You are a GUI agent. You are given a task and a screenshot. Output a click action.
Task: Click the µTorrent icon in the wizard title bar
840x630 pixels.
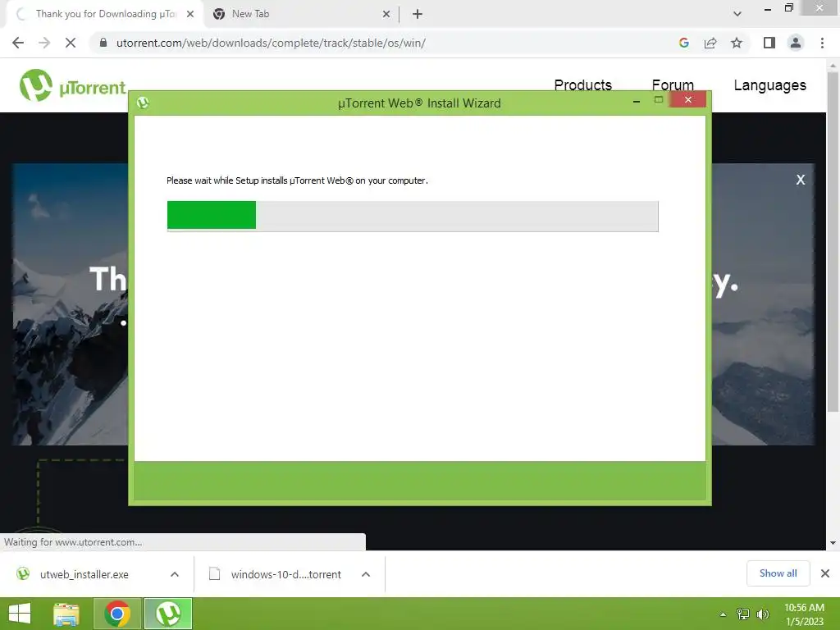coord(143,103)
